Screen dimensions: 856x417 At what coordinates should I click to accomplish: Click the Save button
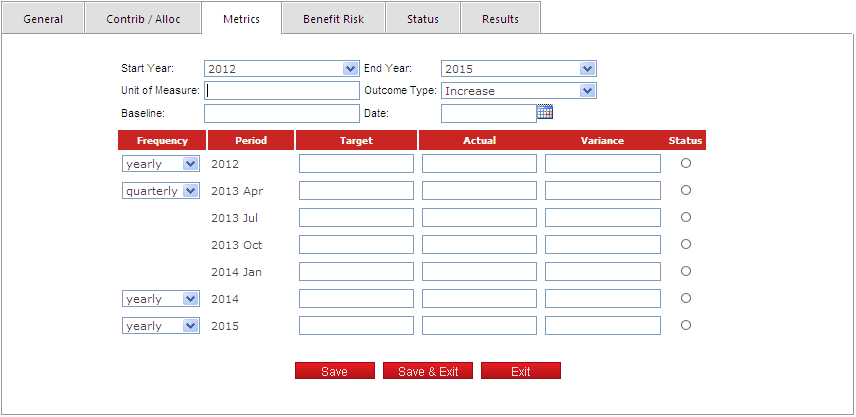(334, 371)
